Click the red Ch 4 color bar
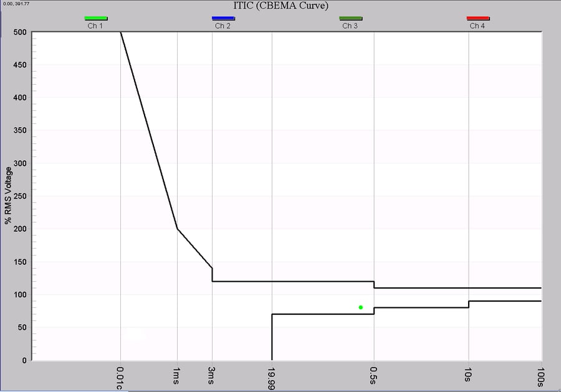 point(477,17)
